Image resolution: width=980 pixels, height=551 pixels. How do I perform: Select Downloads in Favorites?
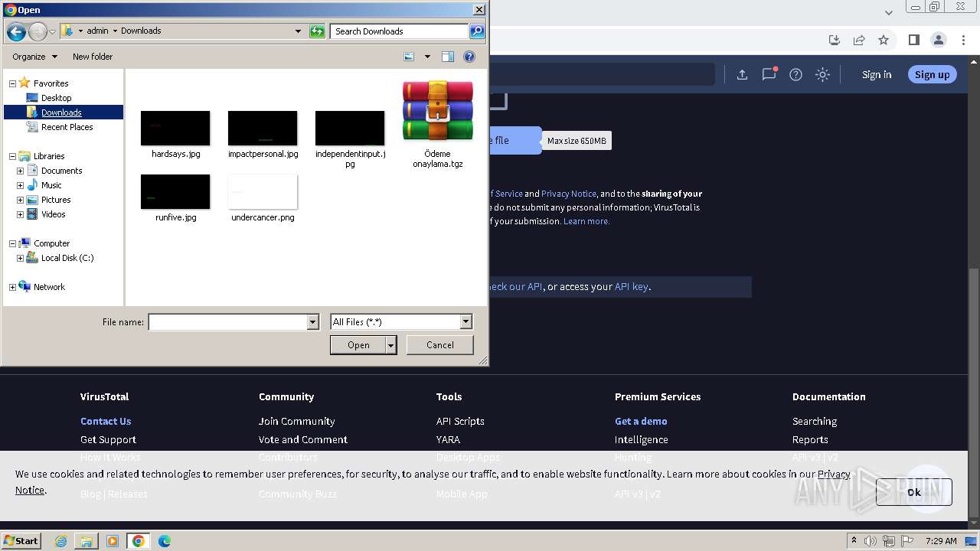click(61, 112)
